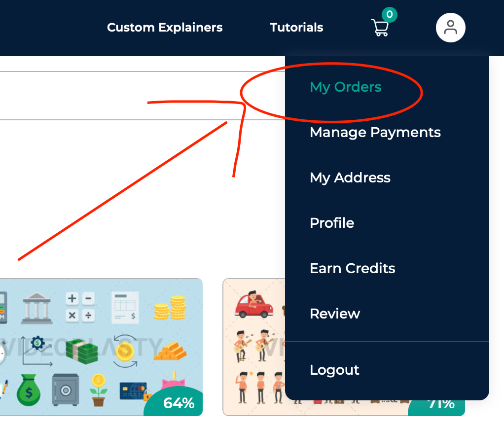This screenshot has width=504, height=425.
Task: Click the user account avatar icon
Action: click(450, 28)
